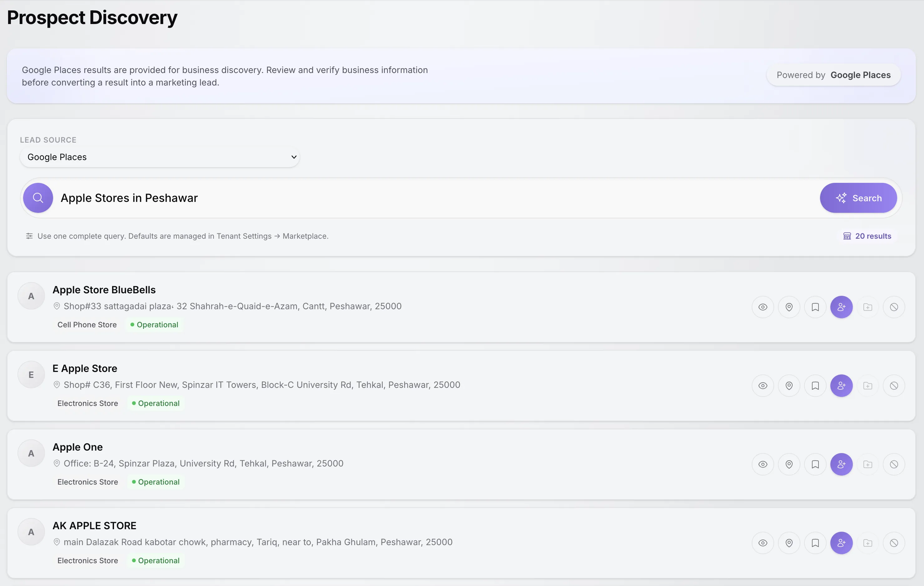
Task: Dismiss the Apple Store BlueBells result
Action: pyautogui.click(x=894, y=307)
